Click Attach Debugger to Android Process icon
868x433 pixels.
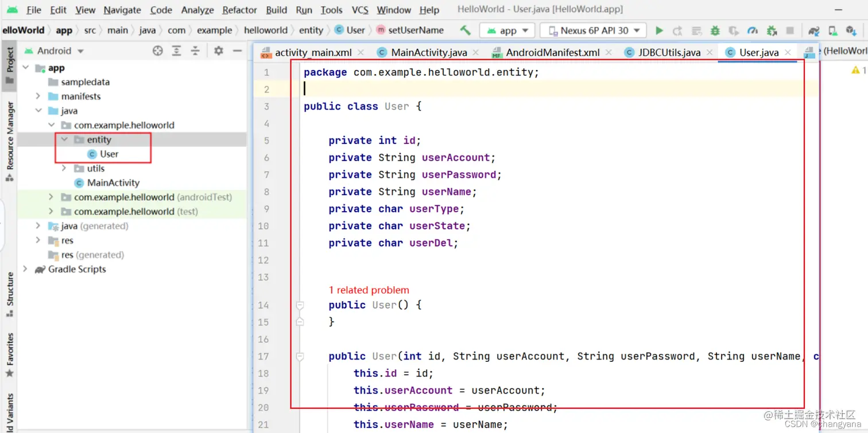(x=772, y=30)
